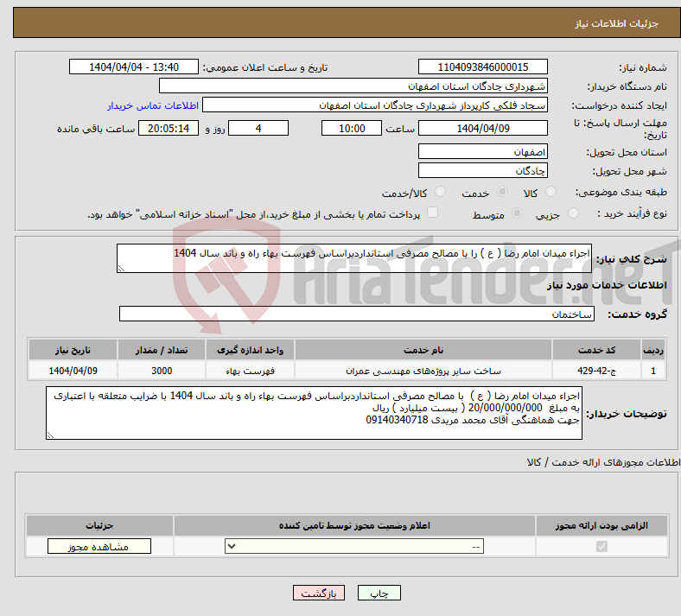Click the remaining days field showing 4

(x=258, y=128)
